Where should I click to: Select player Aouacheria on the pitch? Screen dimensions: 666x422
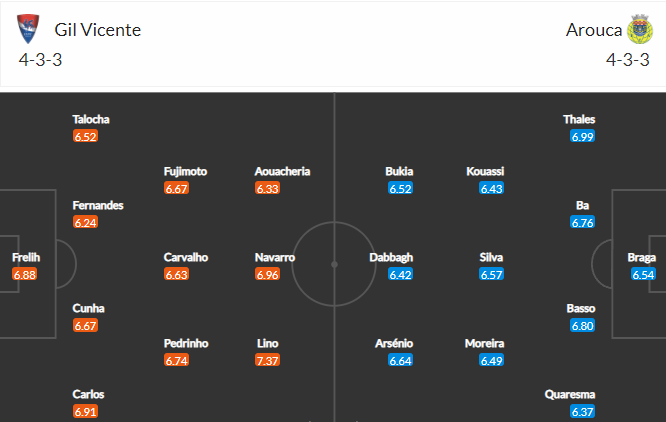click(282, 171)
